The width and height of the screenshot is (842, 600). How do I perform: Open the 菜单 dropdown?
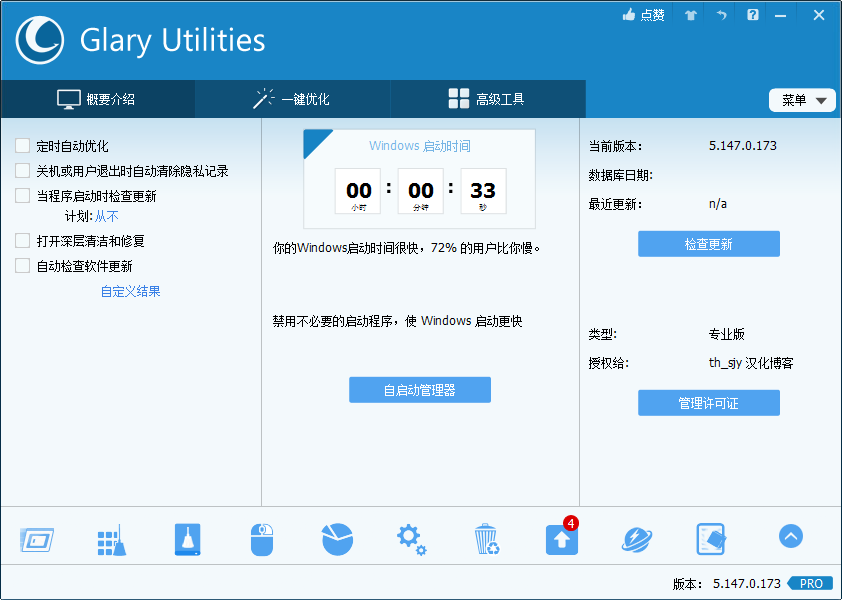click(x=802, y=100)
